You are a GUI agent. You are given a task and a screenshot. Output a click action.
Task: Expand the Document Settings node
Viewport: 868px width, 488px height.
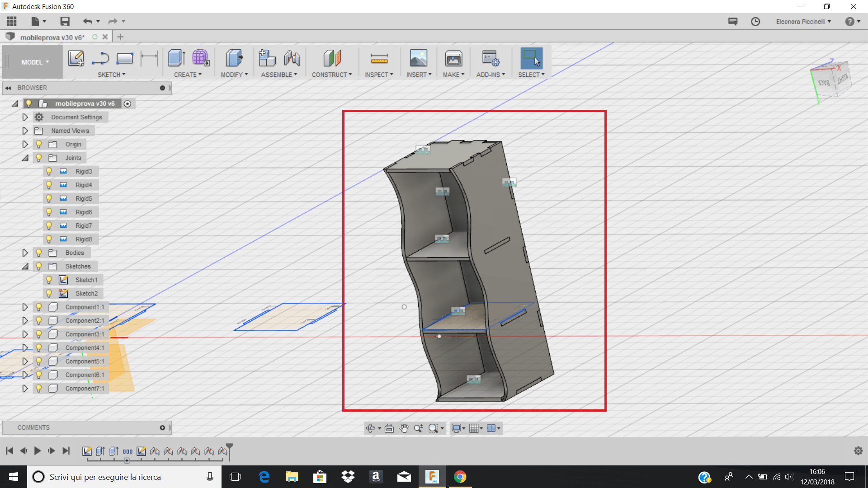coord(25,117)
